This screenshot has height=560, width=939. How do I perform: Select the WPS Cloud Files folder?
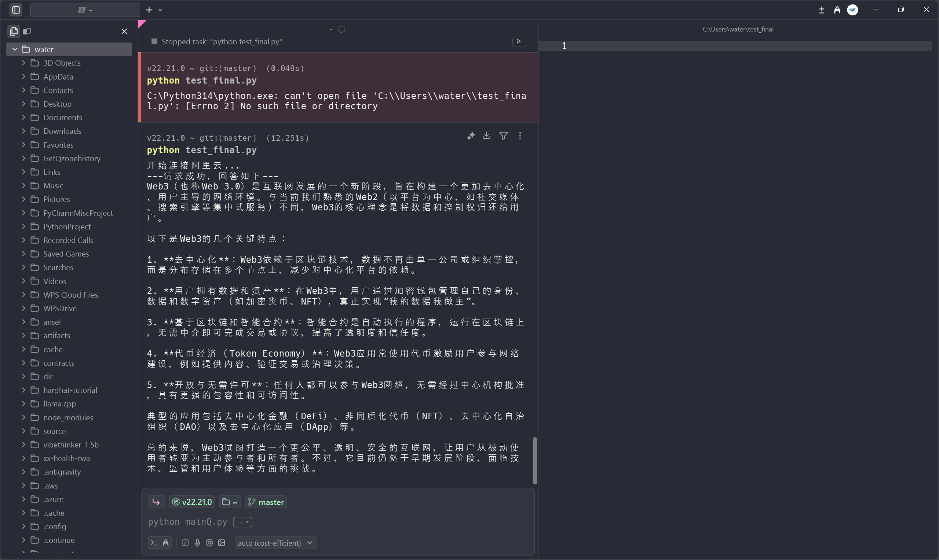point(69,294)
